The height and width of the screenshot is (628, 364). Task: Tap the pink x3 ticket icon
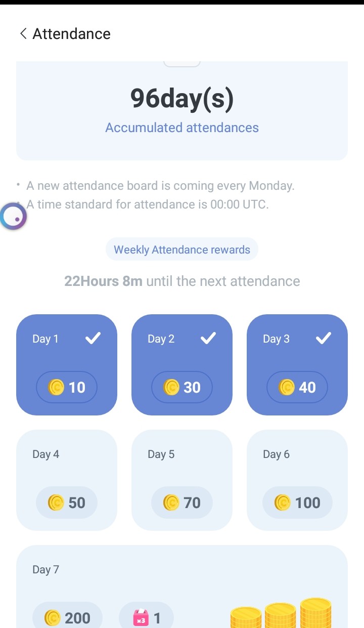point(141,618)
